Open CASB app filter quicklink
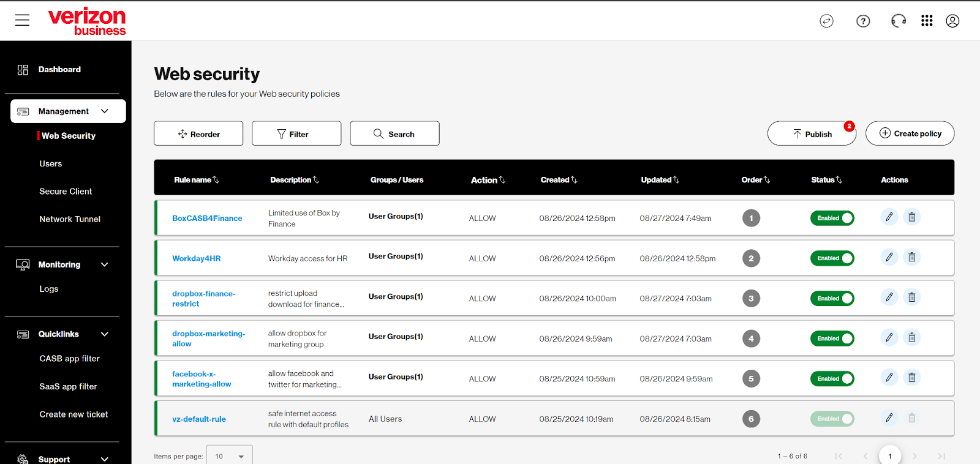The width and height of the screenshot is (980, 464). 69,359
